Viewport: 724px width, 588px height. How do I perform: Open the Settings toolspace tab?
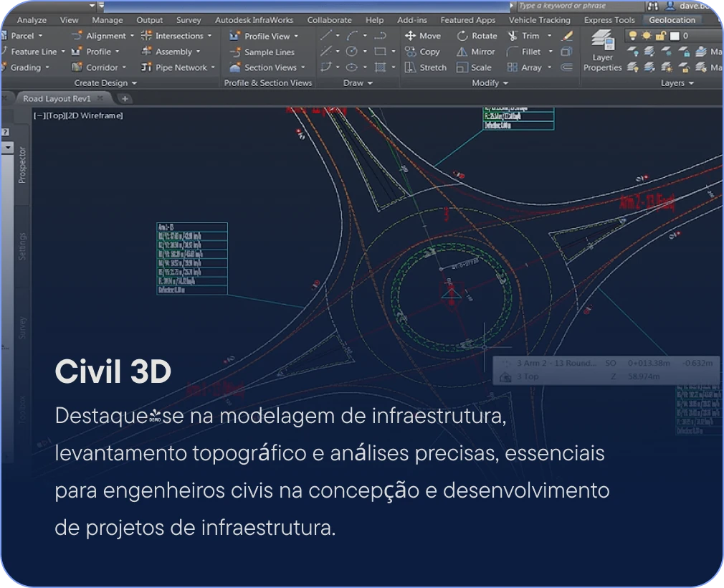point(22,246)
